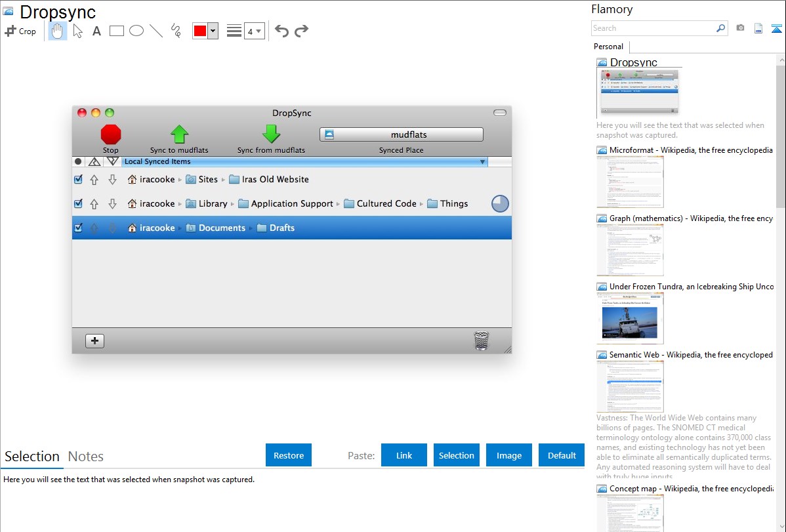Open the mudflats Synced Place selector
Image resolution: width=786 pixels, height=532 pixels.
point(402,134)
